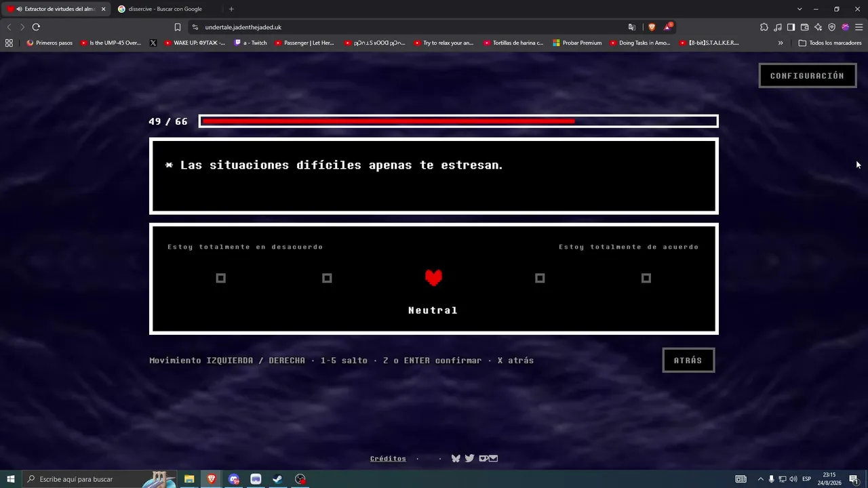The width and height of the screenshot is (868, 488).
Task: Open the browser profile avatar
Action: 845,27
